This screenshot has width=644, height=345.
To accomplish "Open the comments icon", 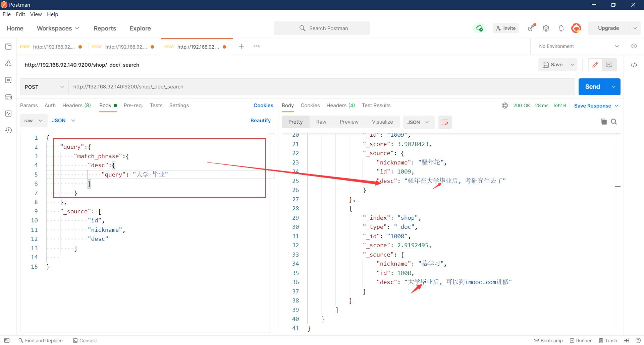I will tap(609, 65).
